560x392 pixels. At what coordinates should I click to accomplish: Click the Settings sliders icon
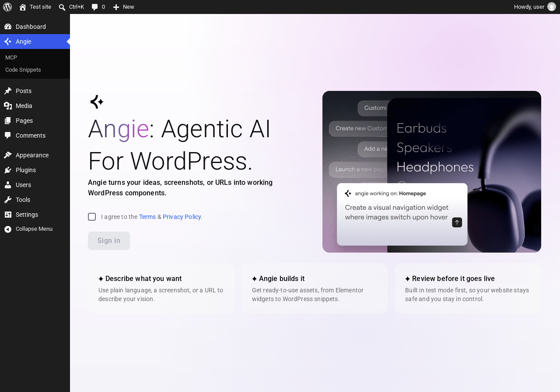(x=8, y=215)
